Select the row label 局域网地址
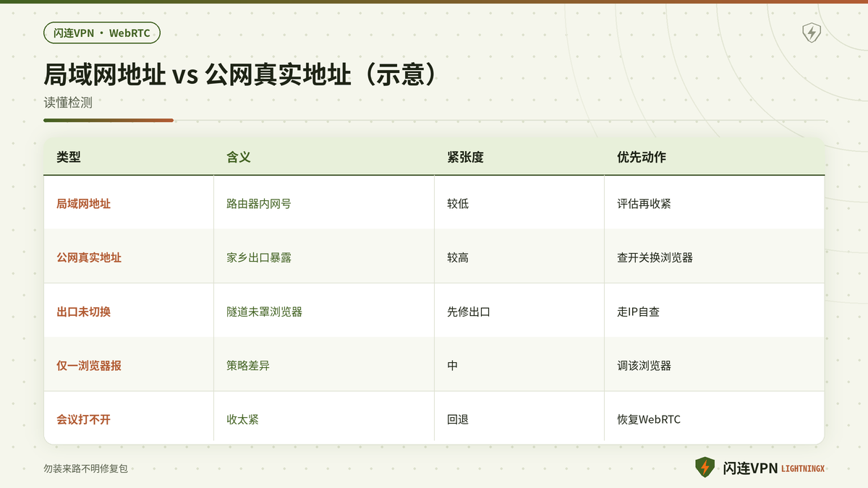The height and width of the screenshot is (488, 868). (x=84, y=204)
